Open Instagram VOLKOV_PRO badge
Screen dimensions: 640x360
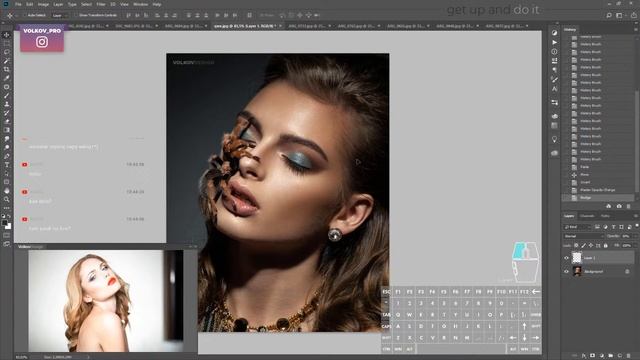click(42, 38)
